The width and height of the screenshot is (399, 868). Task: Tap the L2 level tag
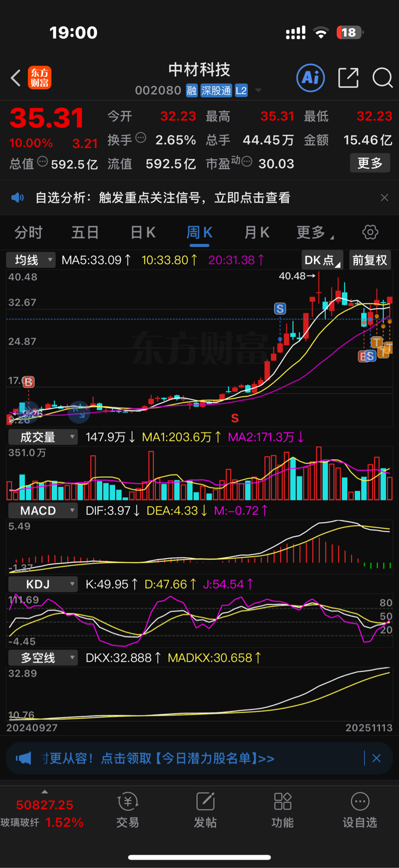(241, 90)
